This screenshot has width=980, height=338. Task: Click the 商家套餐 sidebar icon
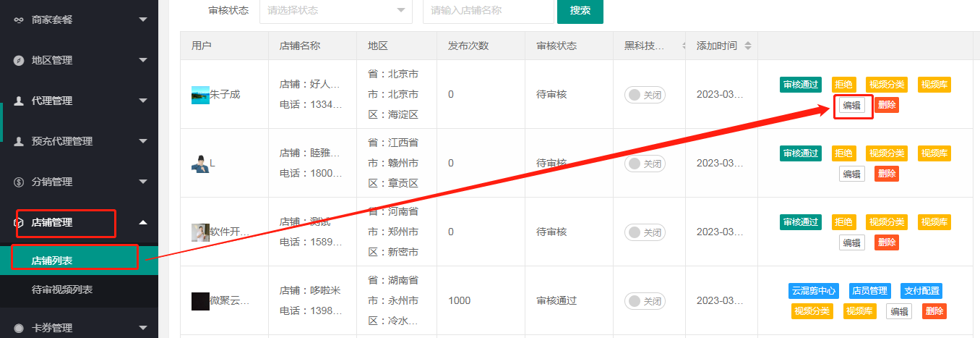click(x=19, y=20)
